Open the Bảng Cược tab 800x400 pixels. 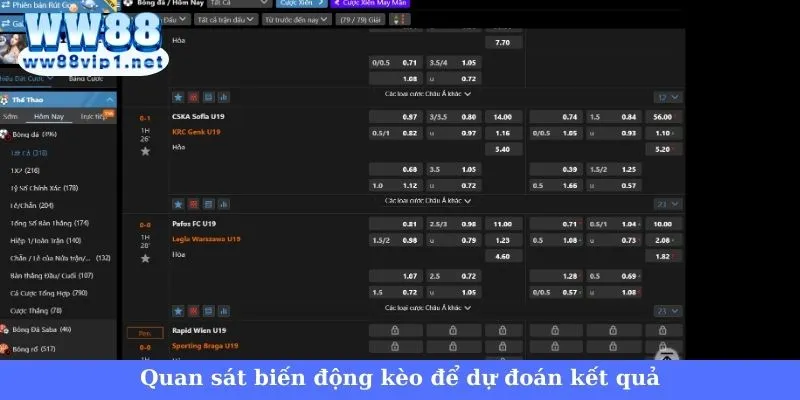[86, 78]
